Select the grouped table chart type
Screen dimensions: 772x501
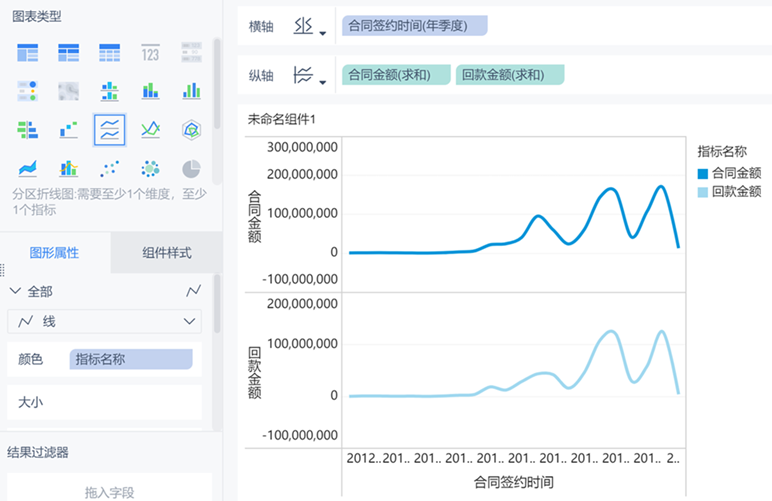27,52
